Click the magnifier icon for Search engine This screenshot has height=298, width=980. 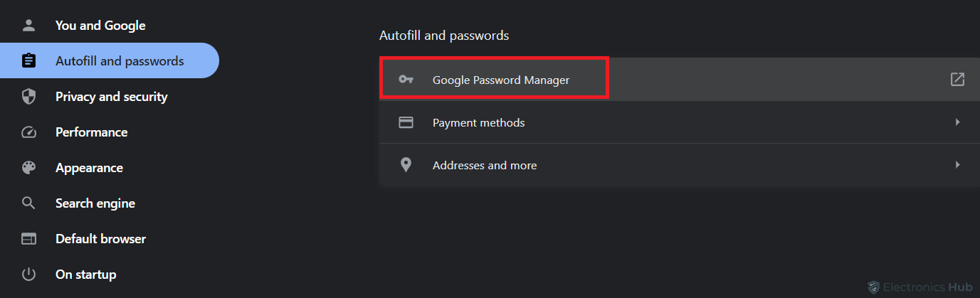(28, 203)
